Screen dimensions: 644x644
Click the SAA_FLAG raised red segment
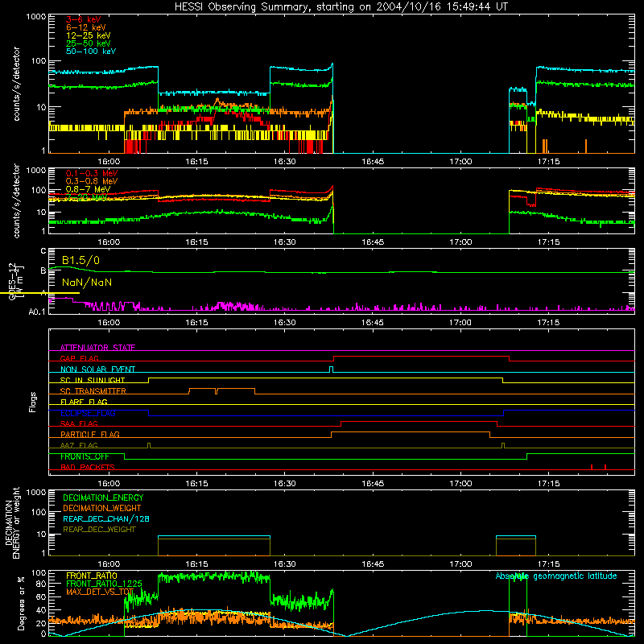point(419,422)
